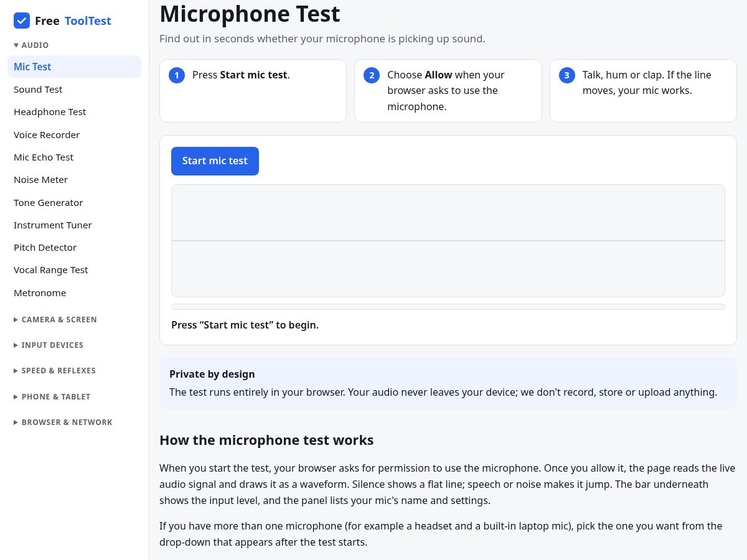
Task: Select Mic Test in the sidebar
Action: click(74, 67)
